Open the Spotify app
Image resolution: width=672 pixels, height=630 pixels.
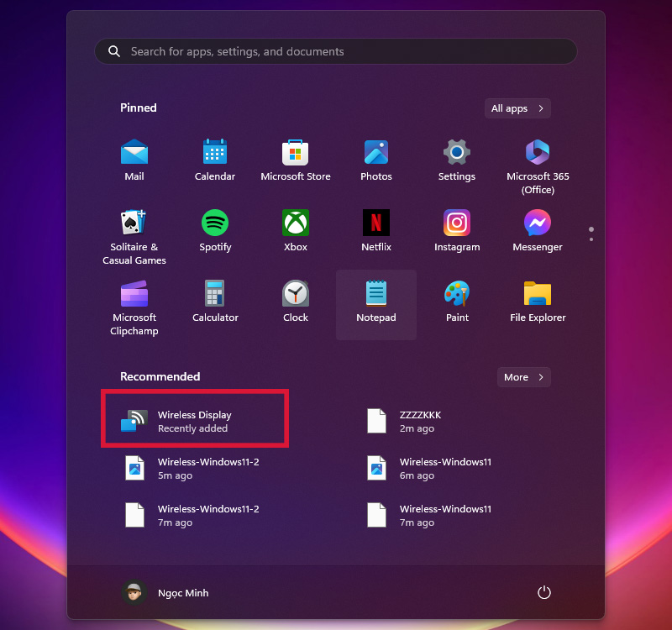pyautogui.click(x=215, y=230)
